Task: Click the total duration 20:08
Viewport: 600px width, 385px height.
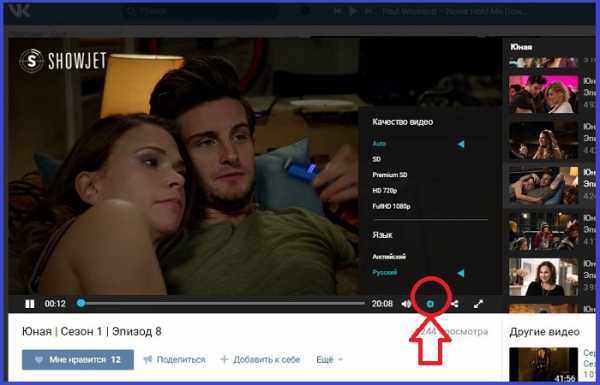Action: coord(382,304)
